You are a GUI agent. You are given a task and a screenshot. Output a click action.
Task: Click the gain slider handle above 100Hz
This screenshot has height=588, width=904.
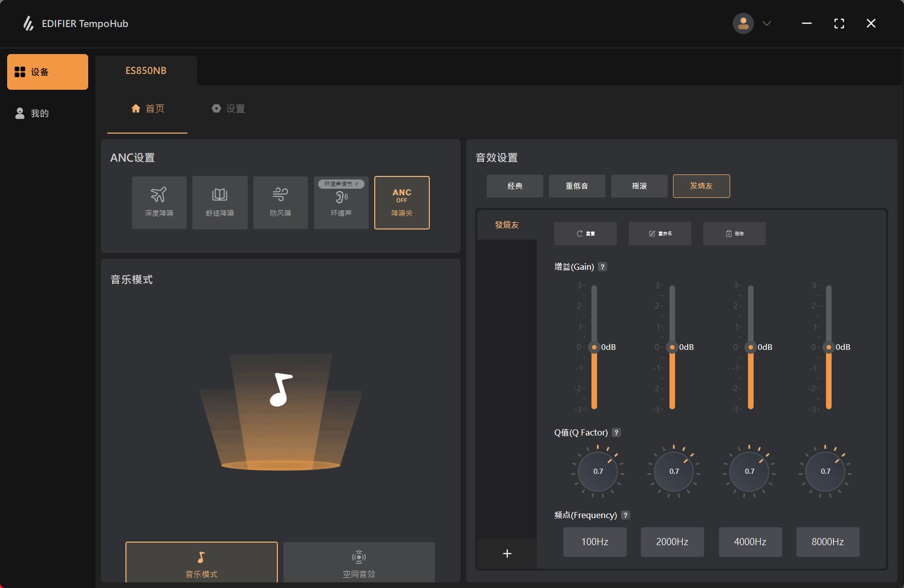594,347
